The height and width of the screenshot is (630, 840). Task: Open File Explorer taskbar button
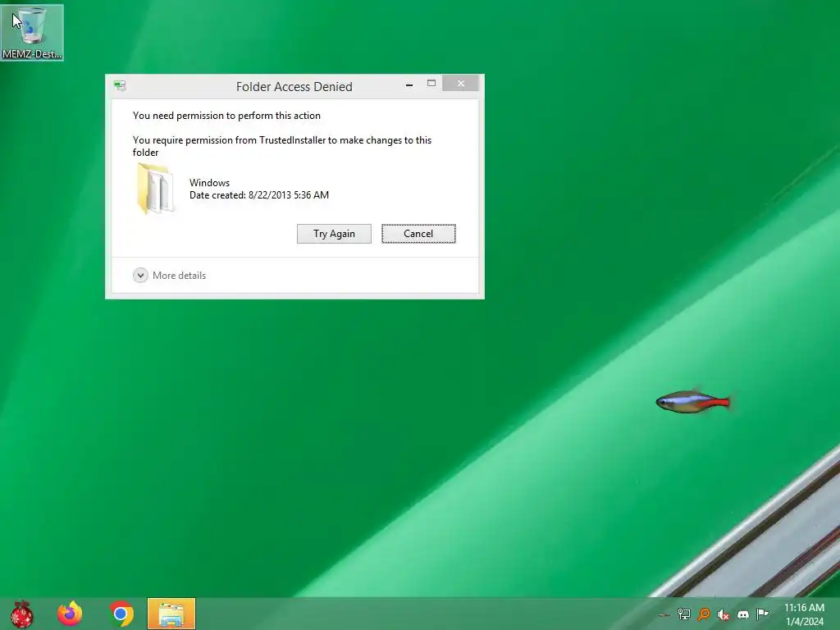171,614
